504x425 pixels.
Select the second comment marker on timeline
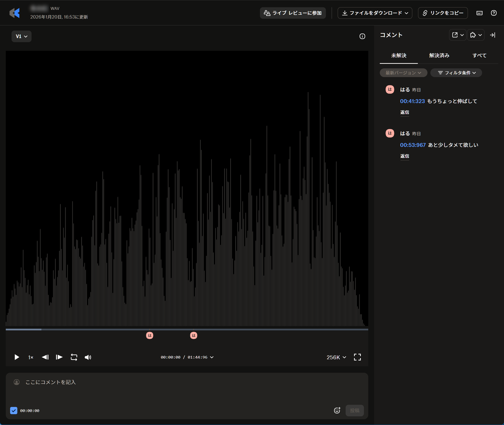coord(194,335)
